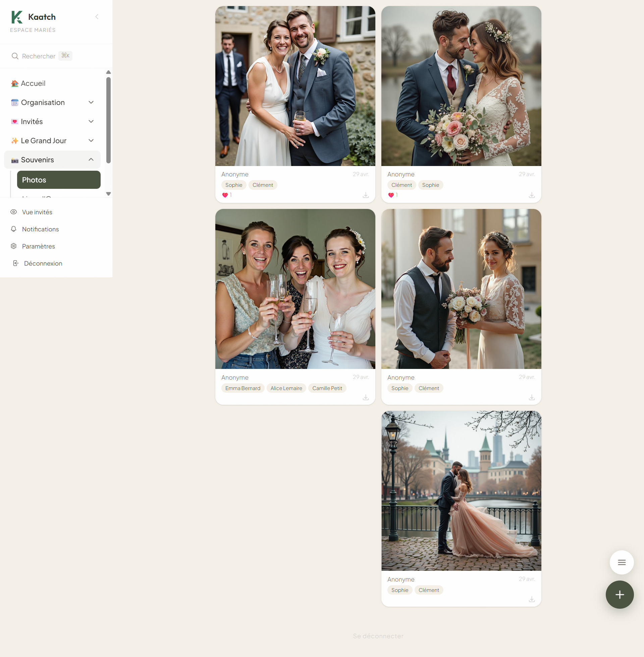Click the Kaatch logo icon
The image size is (644, 657).
pyautogui.click(x=17, y=17)
